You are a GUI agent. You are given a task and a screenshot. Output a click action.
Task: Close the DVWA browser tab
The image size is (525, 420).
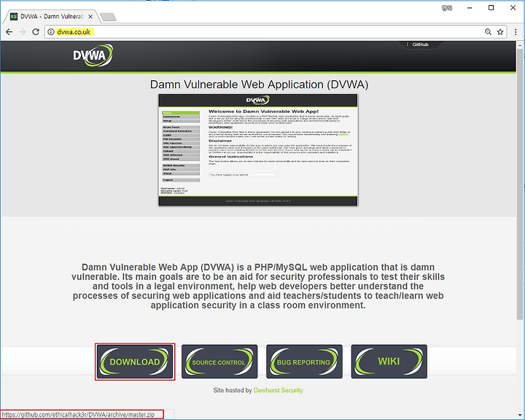tap(90, 17)
